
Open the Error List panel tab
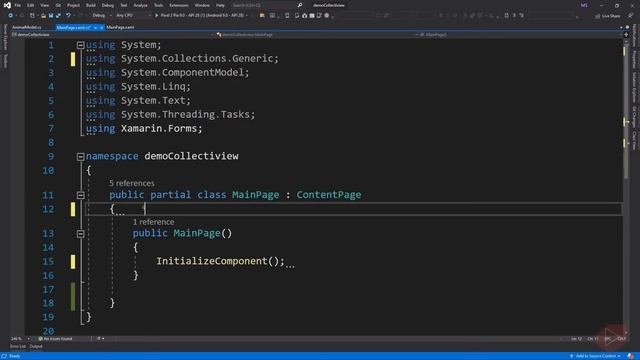tap(18, 347)
